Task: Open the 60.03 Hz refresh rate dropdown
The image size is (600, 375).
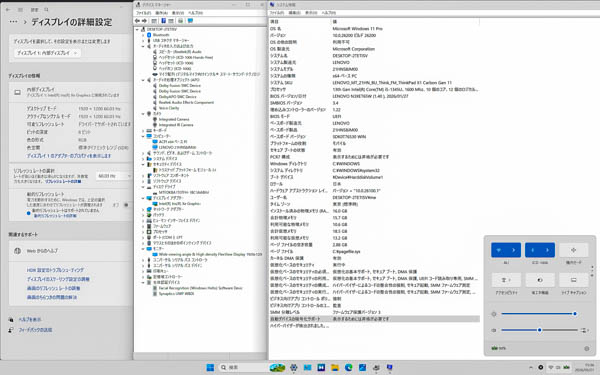Action: point(114,176)
